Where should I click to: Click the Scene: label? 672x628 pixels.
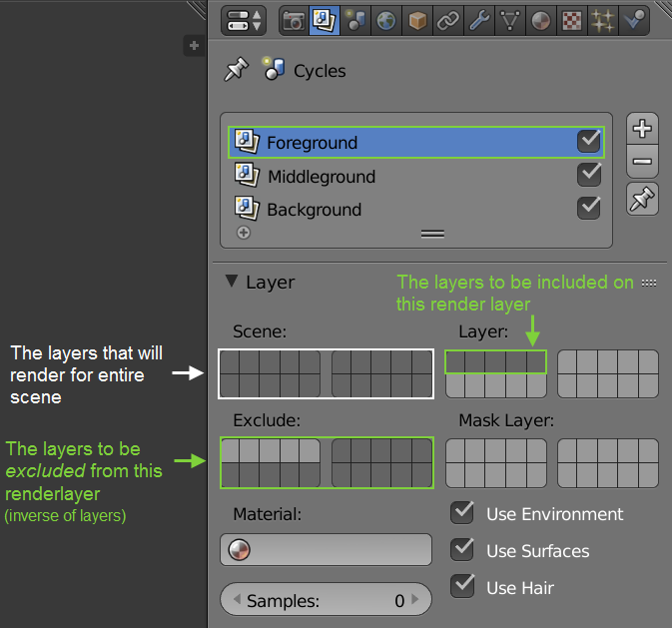coord(260,331)
